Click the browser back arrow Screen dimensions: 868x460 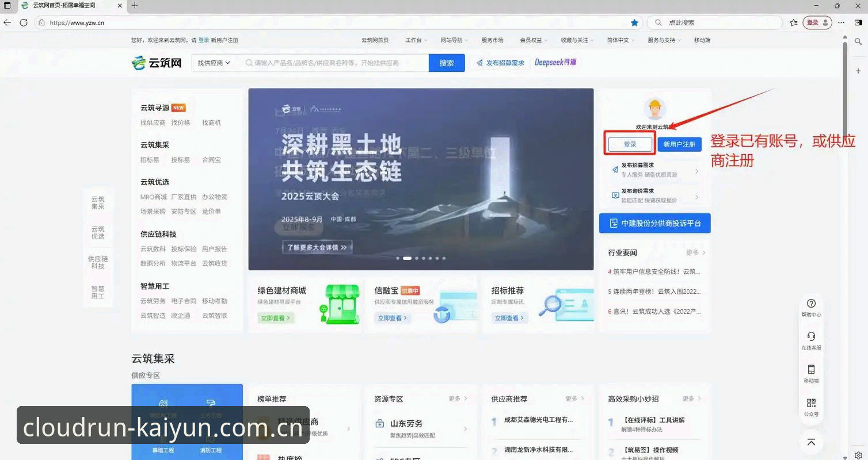coord(7,22)
